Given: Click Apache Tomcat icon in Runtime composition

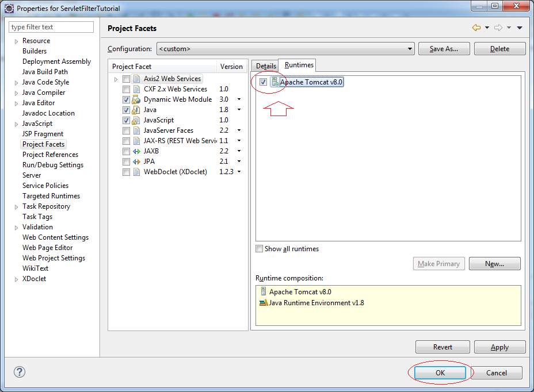Looking at the screenshot, I should click(x=263, y=291).
